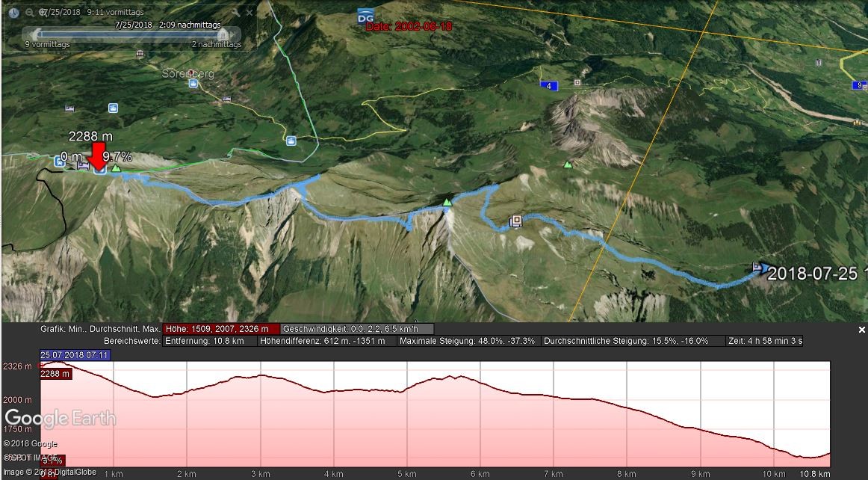Click the time slider's right range handle
The height and width of the screenshot is (480, 868).
point(221,34)
